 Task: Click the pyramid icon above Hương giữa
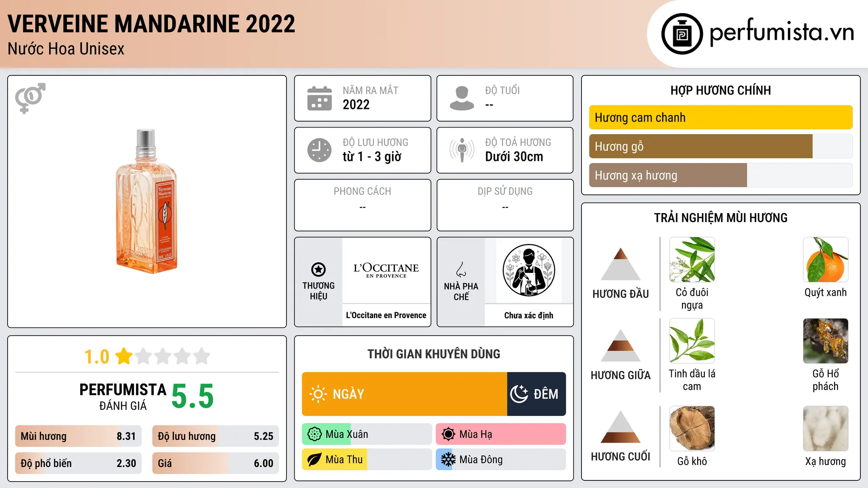[620, 345]
